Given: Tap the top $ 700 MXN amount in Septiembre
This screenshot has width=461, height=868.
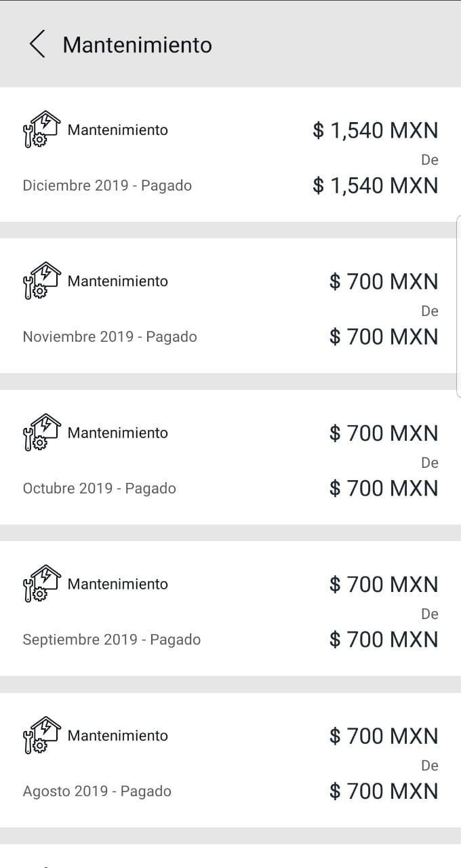Looking at the screenshot, I should pos(384,584).
